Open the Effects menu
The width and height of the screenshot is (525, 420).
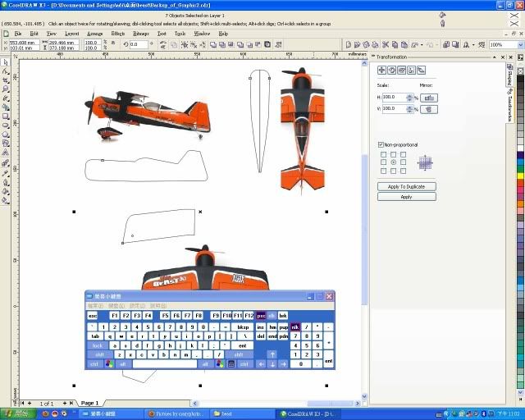(x=118, y=34)
